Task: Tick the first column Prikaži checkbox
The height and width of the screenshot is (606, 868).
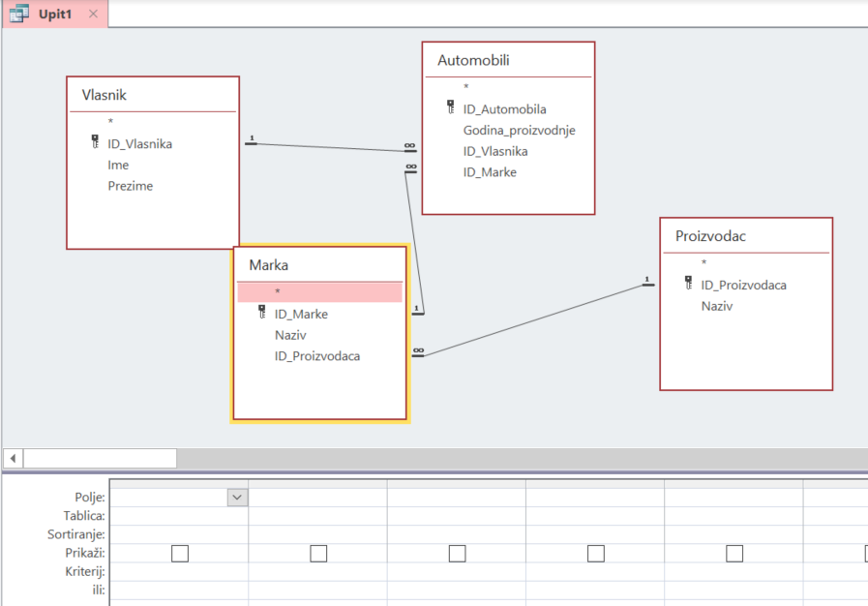Action: [x=179, y=553]
